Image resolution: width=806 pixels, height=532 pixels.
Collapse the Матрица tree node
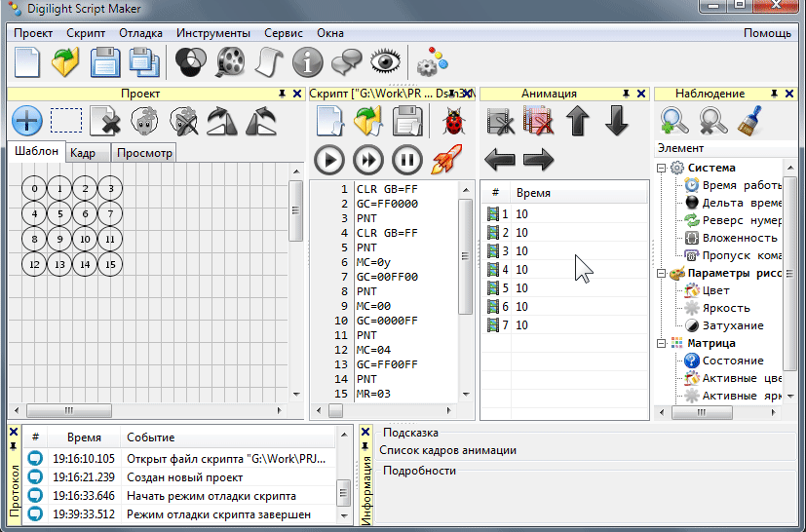[x=662, y=343]
